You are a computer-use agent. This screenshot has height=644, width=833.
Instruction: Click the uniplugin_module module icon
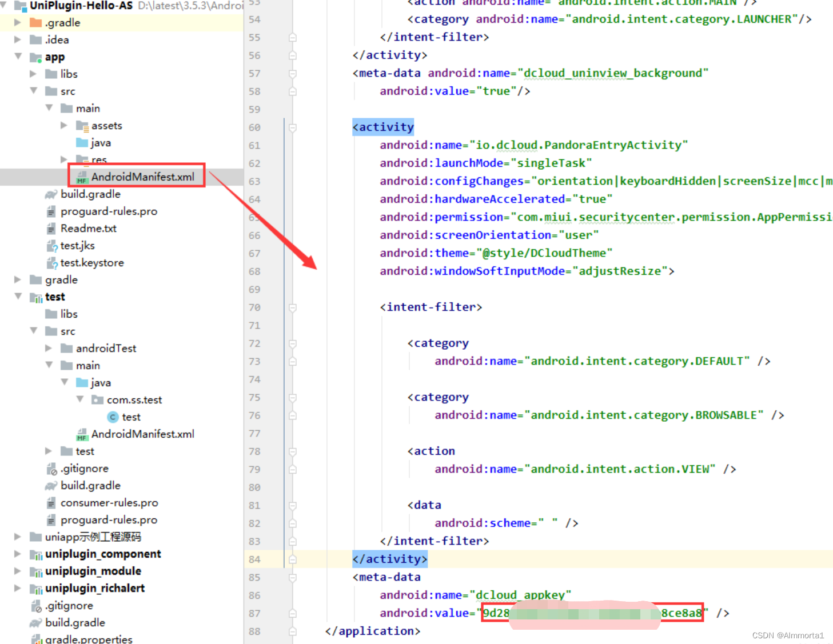pyautogui.click(x=36, y=571)
